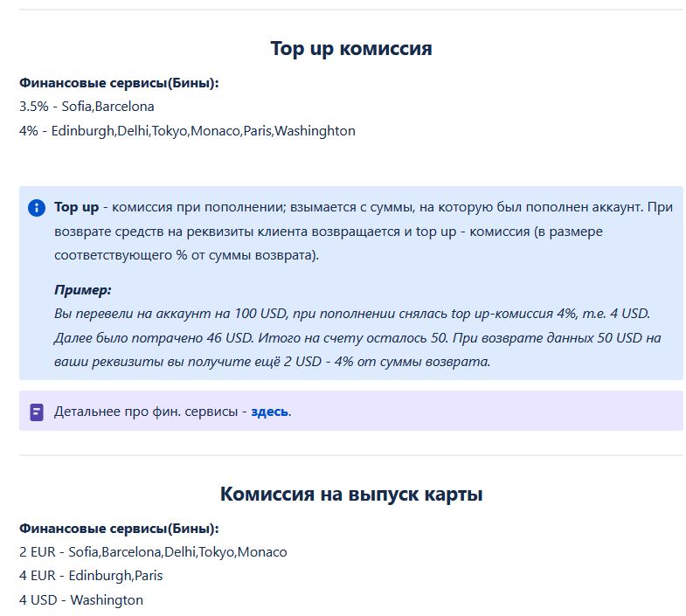Click the 'Комиссия на выпуск карты' heading
The width and height of the screenshot is (686, 616).
[350, 494]
